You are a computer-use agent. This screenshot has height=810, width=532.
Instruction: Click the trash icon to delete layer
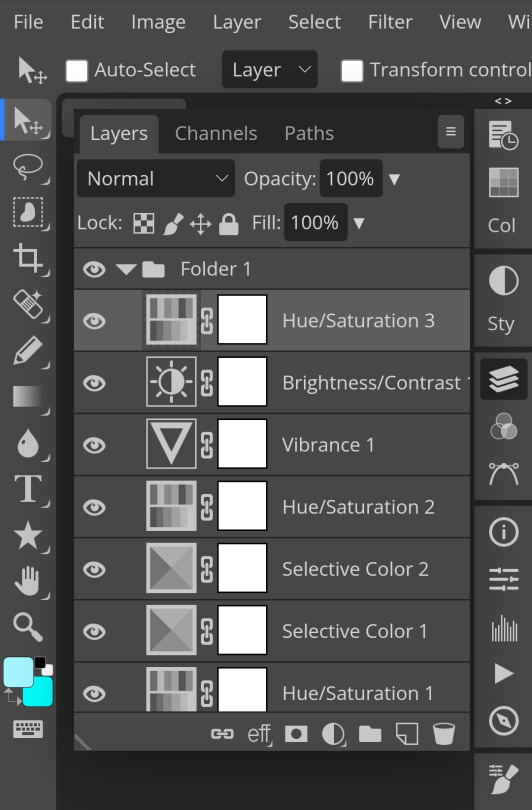(x=444, y=734)
